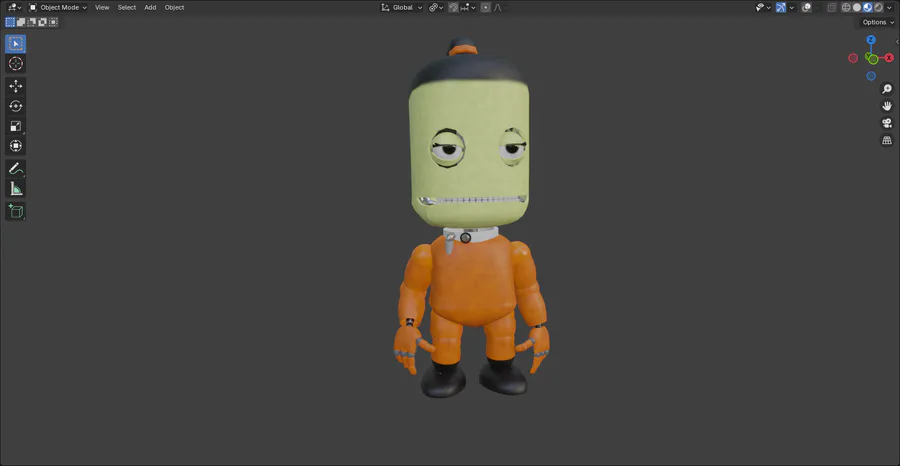Open the Object Mode dropdown
Image resolution: width=900 pixels, height=466 pixels.
point(58,7)
